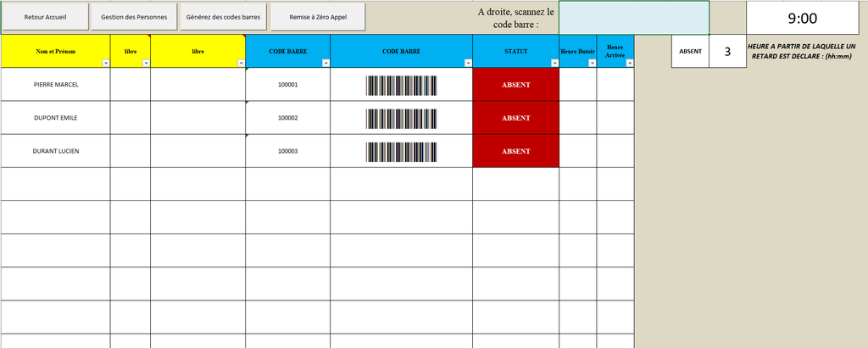Open the barcode image column filter dropdown
Screen dimensions: 868x348
click(468, 63)
